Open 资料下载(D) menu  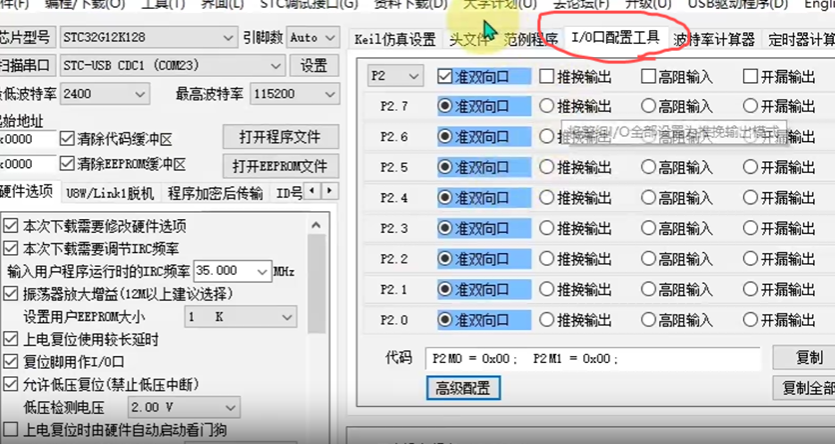pos(410,5)
